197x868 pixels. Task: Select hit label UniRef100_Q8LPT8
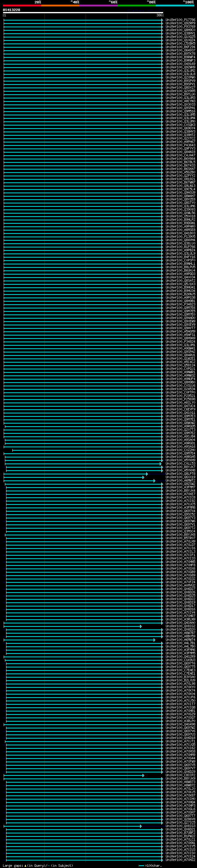coord(180,474)
